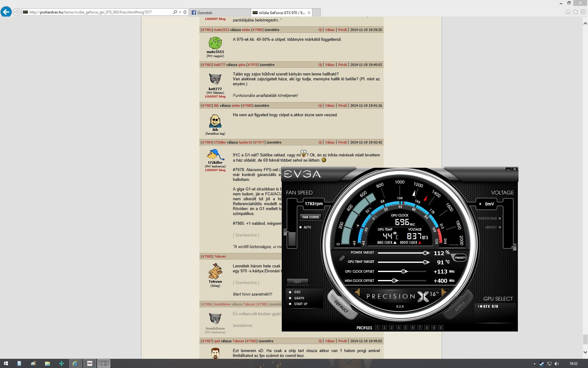Click the FAN CURVE button
The image size is (588, 368).
[311, 217]
